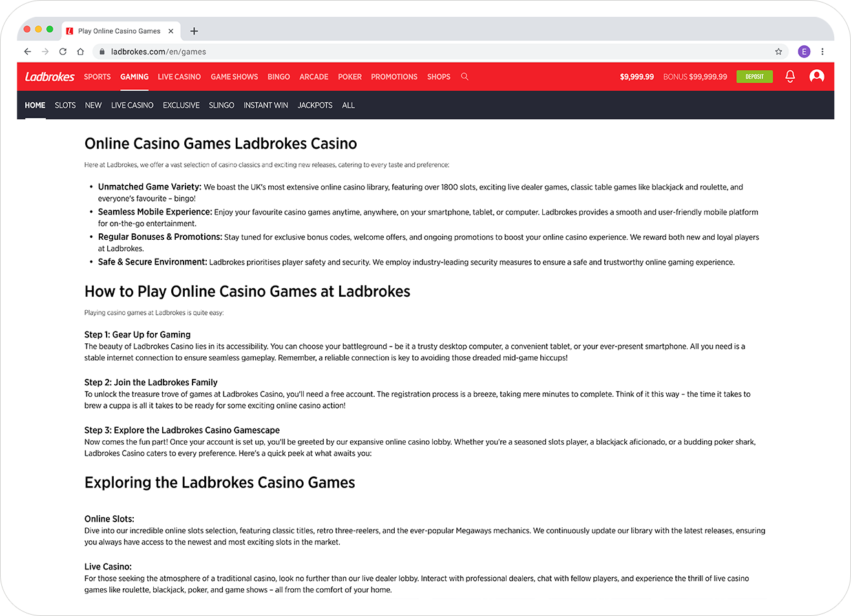Open the search magnifier in red header
Screen dimensions: 851x616
click(x=465, y=76)
